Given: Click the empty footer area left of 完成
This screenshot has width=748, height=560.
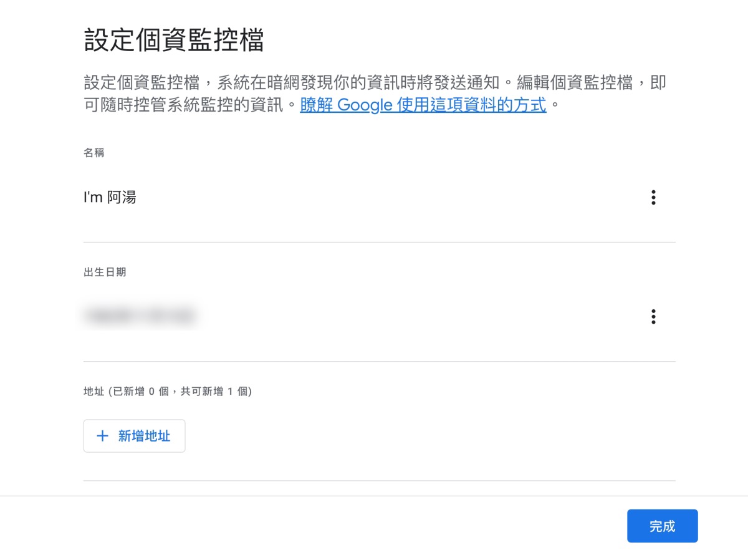Looking at the screenshot, I should tap(312, 527).
